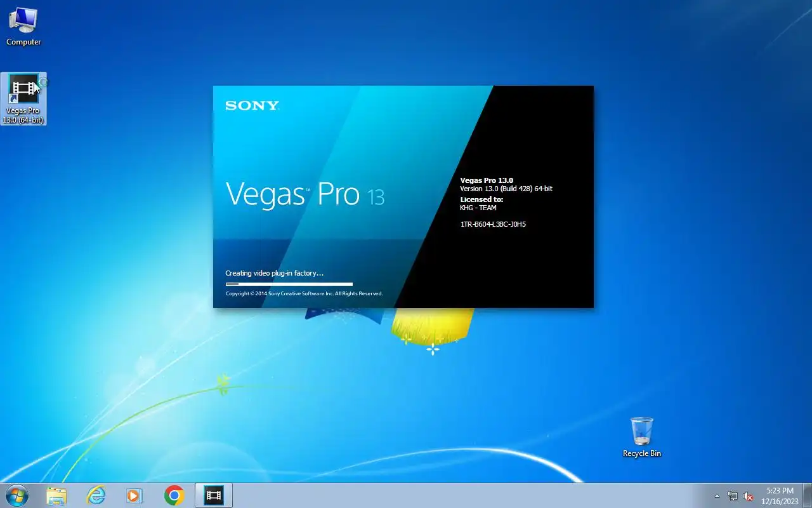Click 'Version 13.0 (Build 428) 64-bit' text
Viewport: 812px width, 508px height.
pyautogui.click(x=506, y=189)
